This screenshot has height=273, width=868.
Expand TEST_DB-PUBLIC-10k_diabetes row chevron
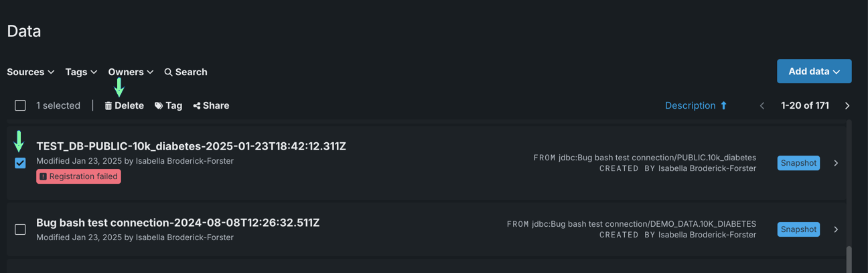point(836,163)
